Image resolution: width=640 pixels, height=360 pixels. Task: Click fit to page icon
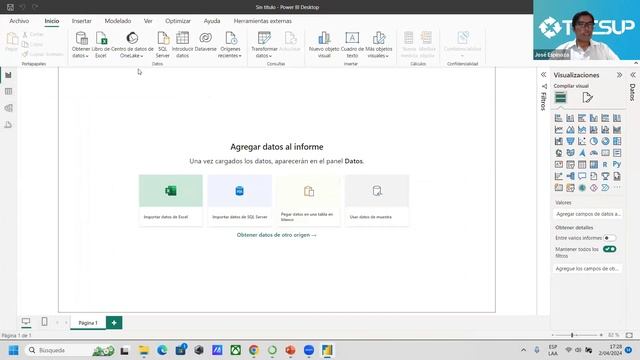click(x=629, y=335)
